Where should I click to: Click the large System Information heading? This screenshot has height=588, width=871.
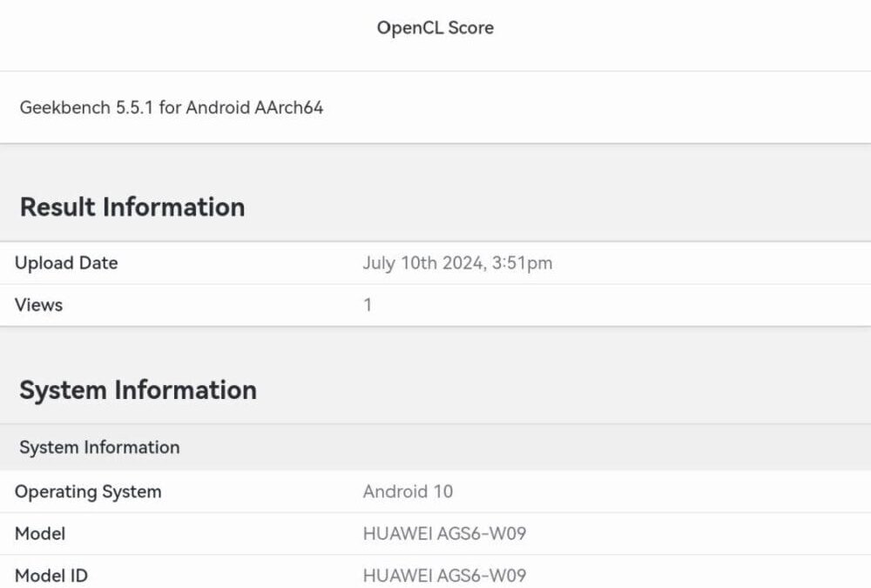point(138,390)
